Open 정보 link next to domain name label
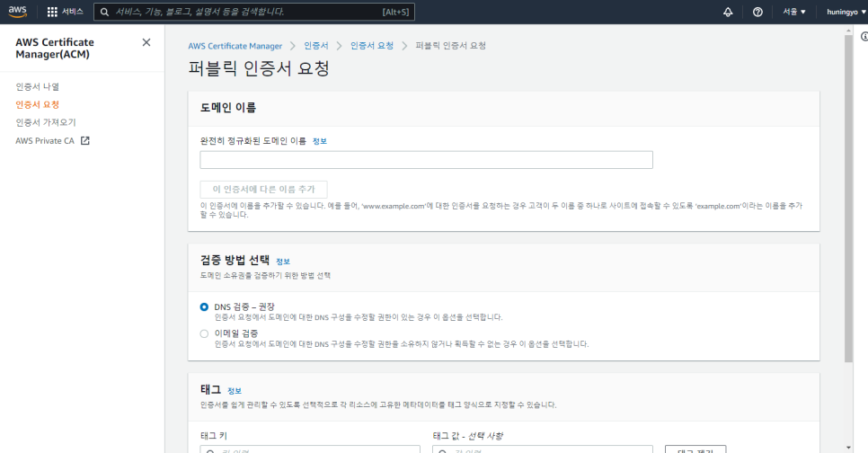The image size is (868, 453). click(319, 141)
